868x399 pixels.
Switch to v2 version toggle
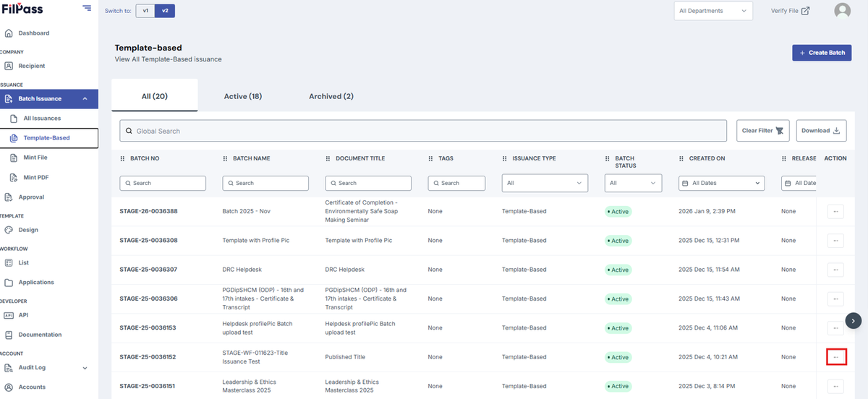point(165,11)
